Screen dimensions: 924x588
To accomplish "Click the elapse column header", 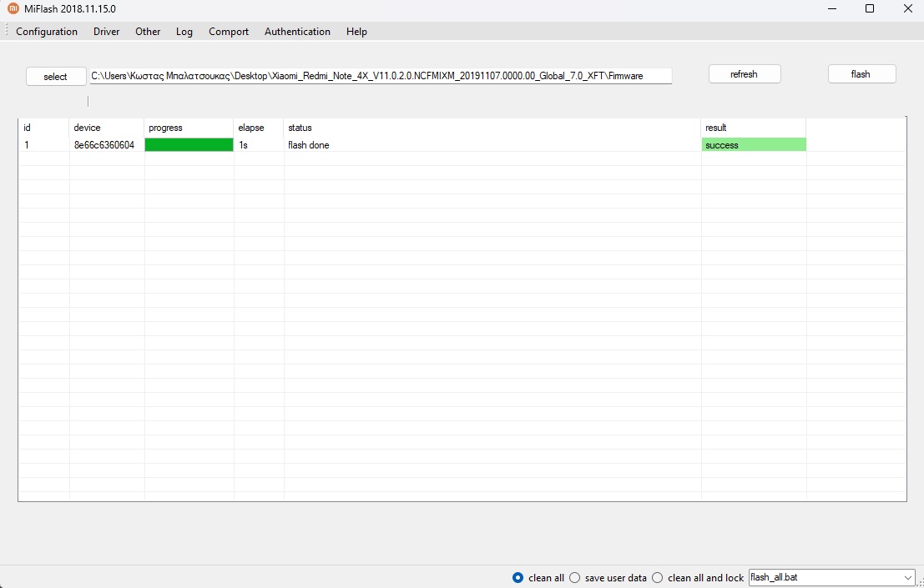I will coord(259,128).
